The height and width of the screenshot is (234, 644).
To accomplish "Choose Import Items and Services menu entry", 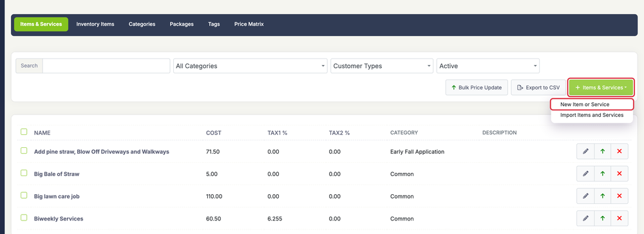I will 592,115.
